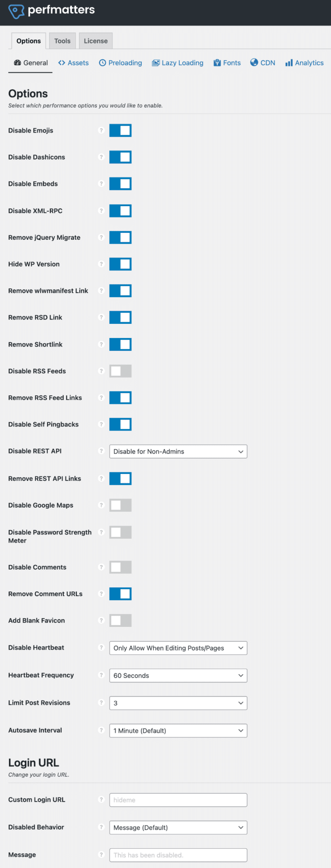Enable the Disable RSS Feeds toggle
Viewport: 331px width, 868px height.
pyautogui.click(x=120, y=371)
